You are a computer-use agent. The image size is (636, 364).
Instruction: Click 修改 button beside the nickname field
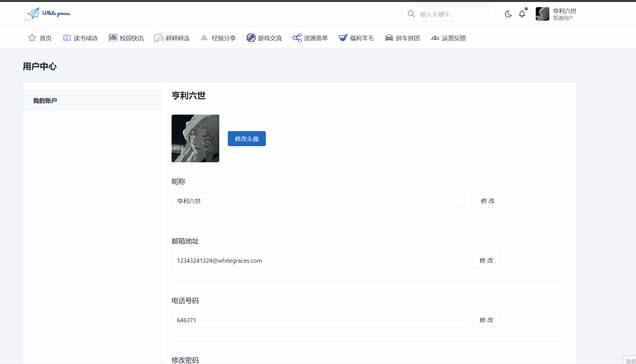pyautogui.click(x=487, y=201)
